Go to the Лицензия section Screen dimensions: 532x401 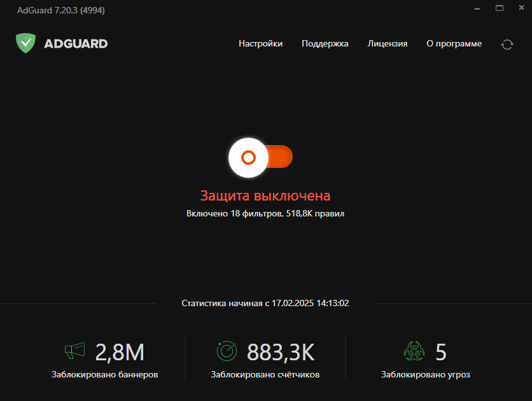coord(387,44)
